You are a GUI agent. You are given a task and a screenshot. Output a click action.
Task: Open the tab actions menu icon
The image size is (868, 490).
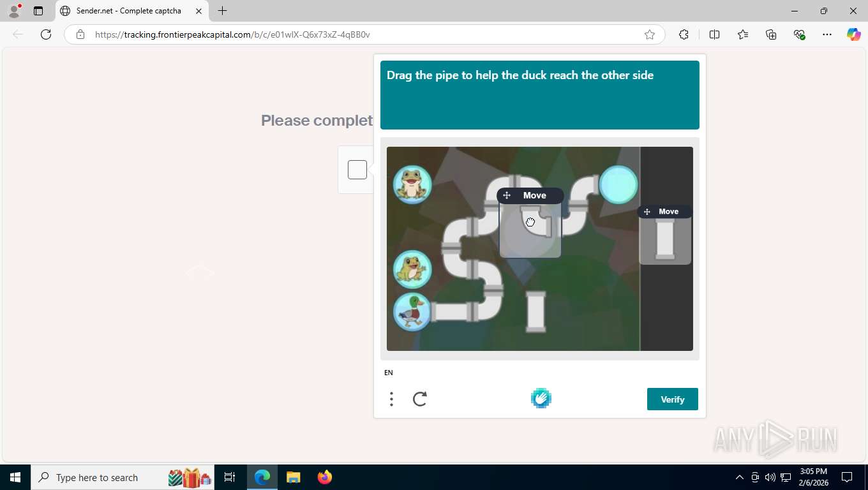pyautogui.click(x=38, y=11)
